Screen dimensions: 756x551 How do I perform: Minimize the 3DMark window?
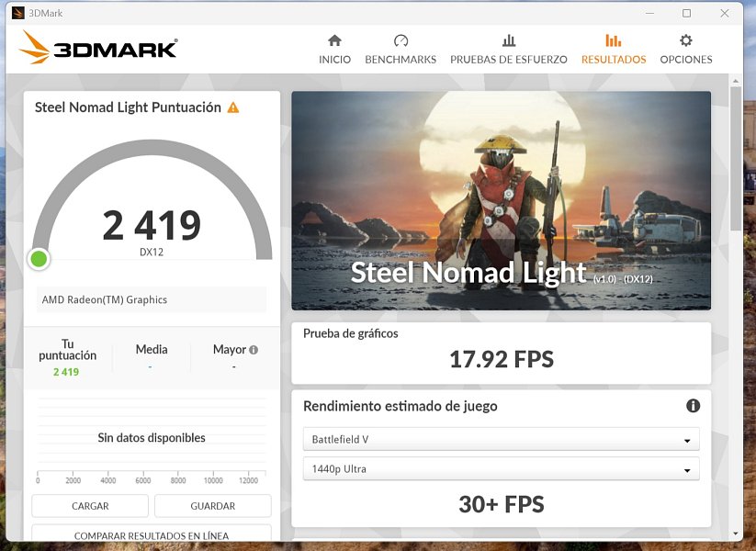coord(649,13)
